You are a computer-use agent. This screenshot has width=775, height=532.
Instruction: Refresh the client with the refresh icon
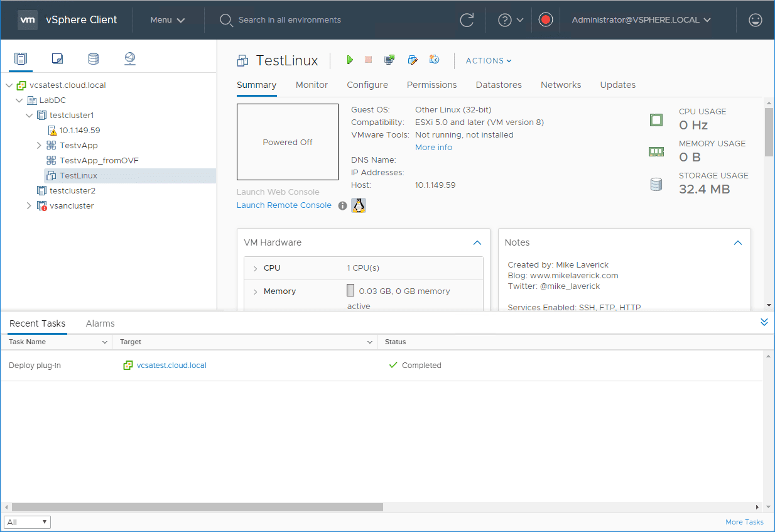click(x=467, y=19)
